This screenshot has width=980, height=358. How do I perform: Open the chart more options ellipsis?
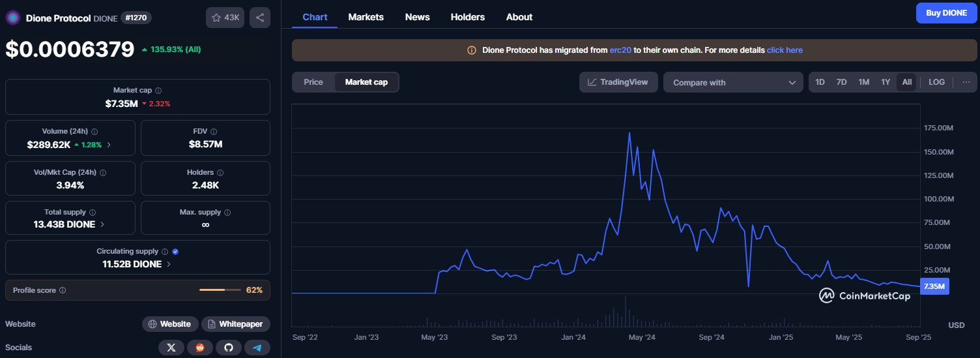coord(966,82)
